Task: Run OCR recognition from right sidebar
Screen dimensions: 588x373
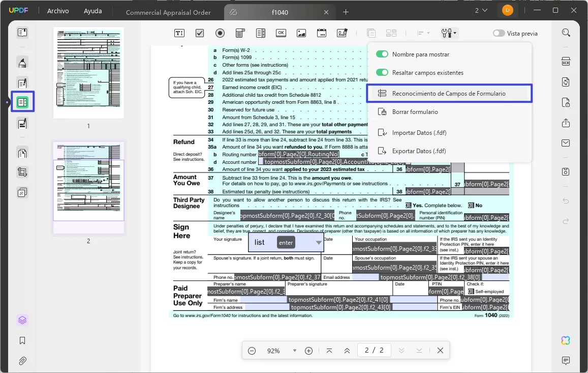Action: pos(566,62)
